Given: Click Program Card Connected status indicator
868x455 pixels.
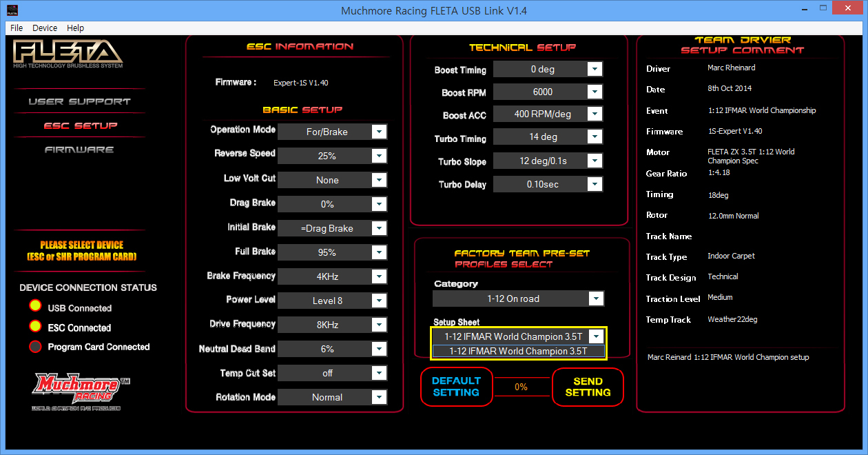Looking at the screenshot, I should pyautogui.click(x=35, y=346).
